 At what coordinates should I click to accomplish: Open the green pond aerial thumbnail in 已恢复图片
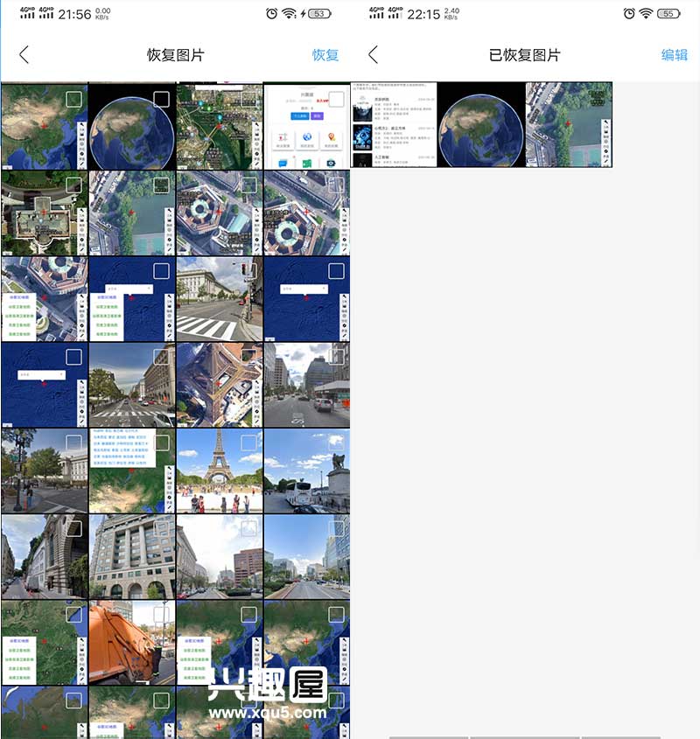point(569,124)
